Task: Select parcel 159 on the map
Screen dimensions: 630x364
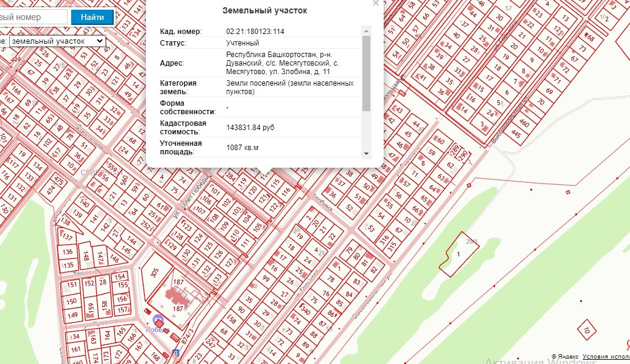Action: [91, 308]
